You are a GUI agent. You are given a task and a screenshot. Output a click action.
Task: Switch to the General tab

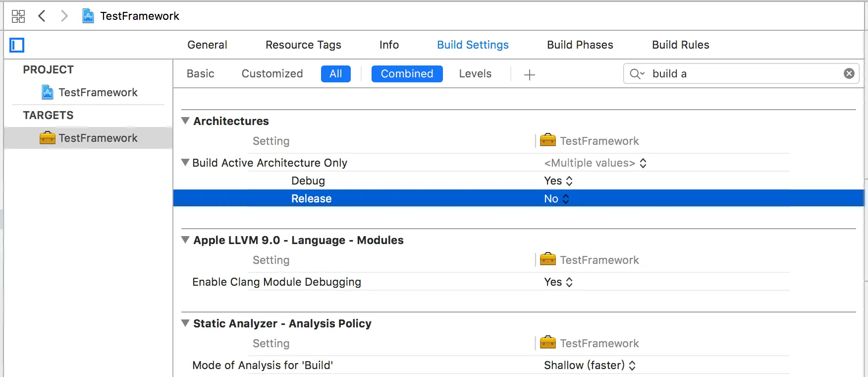pos(207,45)
